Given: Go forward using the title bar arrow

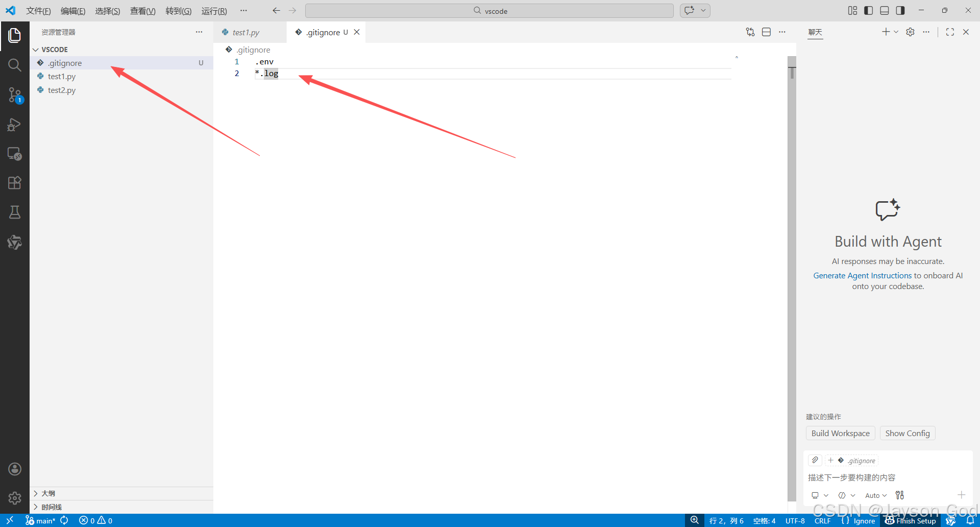Looking at the screenshot, I should click(x=292, y=11).
